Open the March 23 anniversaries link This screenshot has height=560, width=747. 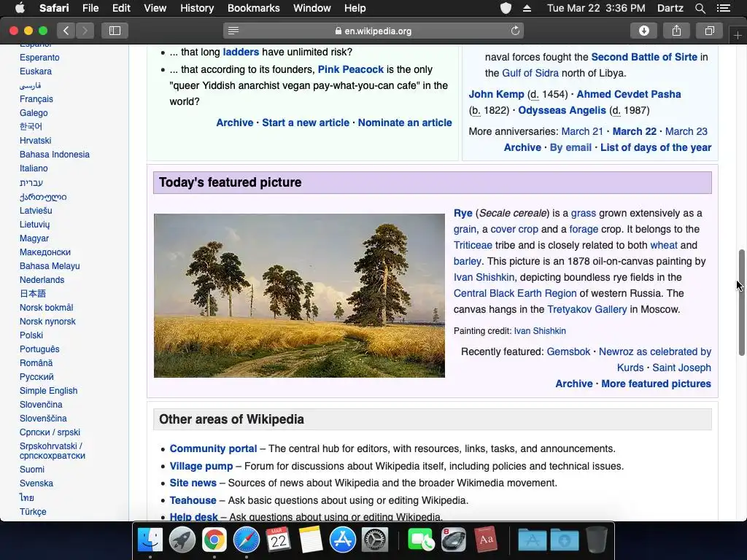pos(686,131)
